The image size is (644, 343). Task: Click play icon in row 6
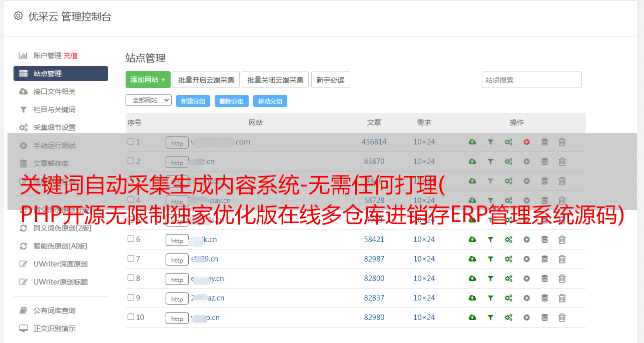(526, 239)
